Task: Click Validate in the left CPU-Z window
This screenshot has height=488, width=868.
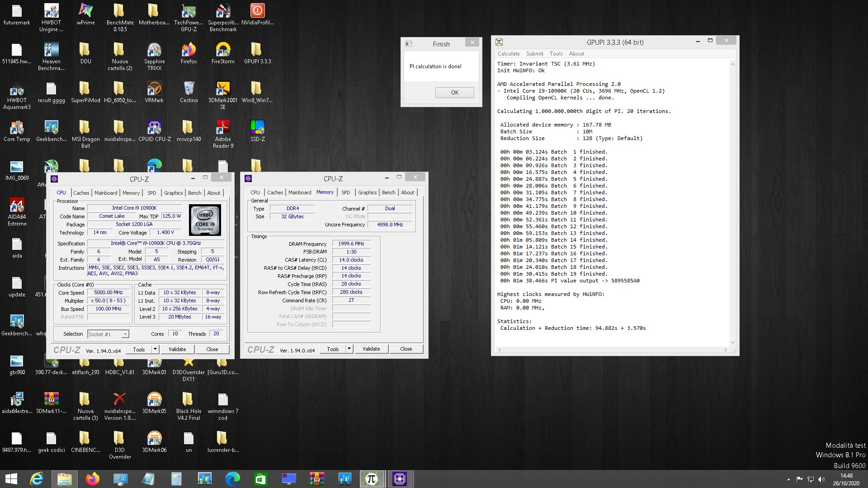Action: click(x=177, y=349)
